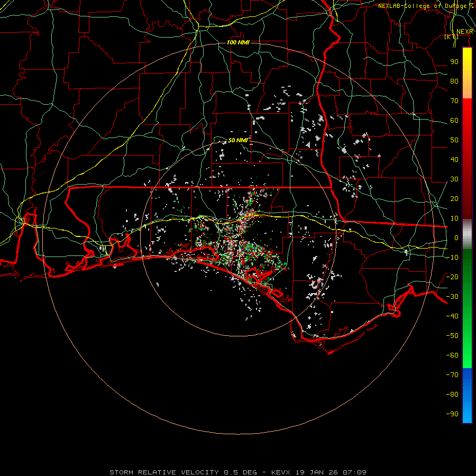Click the 60 value on velocity scale
The width and height of the screenshot is (476, 476).
tap(454, 121)
